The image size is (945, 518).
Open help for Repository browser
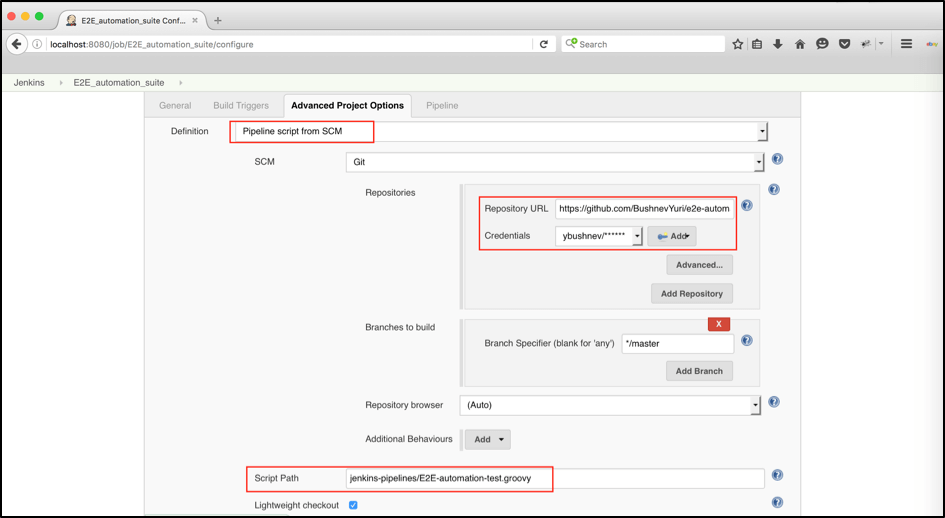tap(774, 402)
